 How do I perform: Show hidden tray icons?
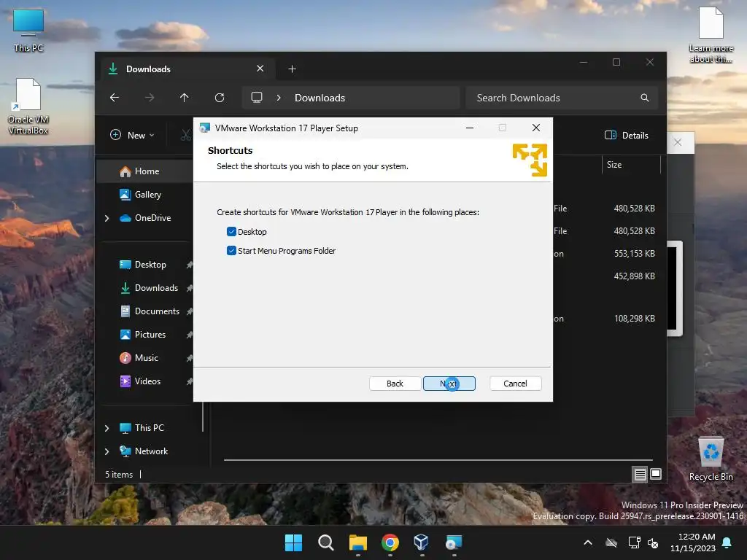588,542
